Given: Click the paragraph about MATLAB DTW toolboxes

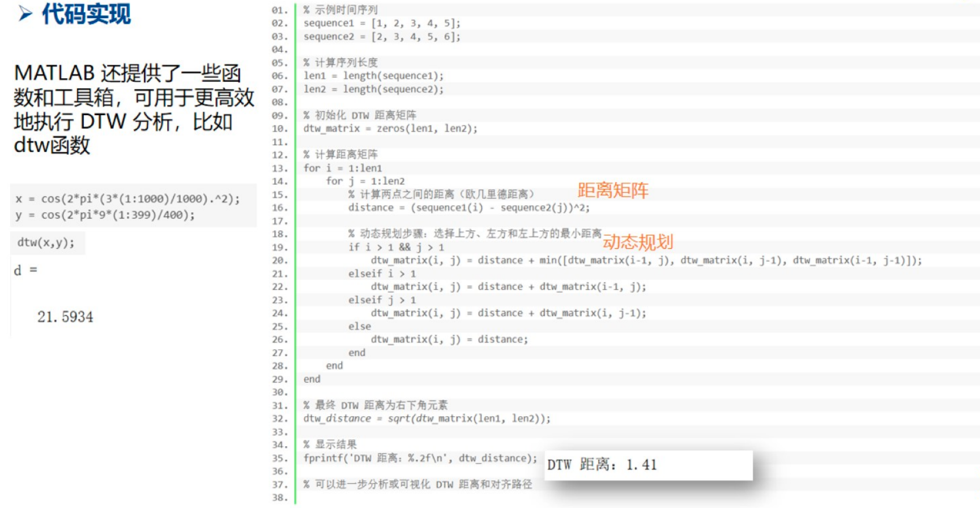Looking at the screenshot, I should (134, 109).
